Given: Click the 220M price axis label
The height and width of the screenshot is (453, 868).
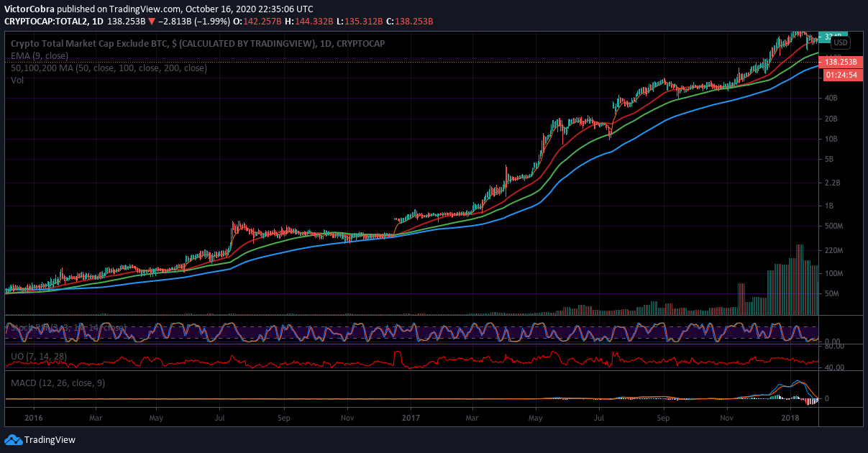Looking at the screenshot, I should click(834, 250).
